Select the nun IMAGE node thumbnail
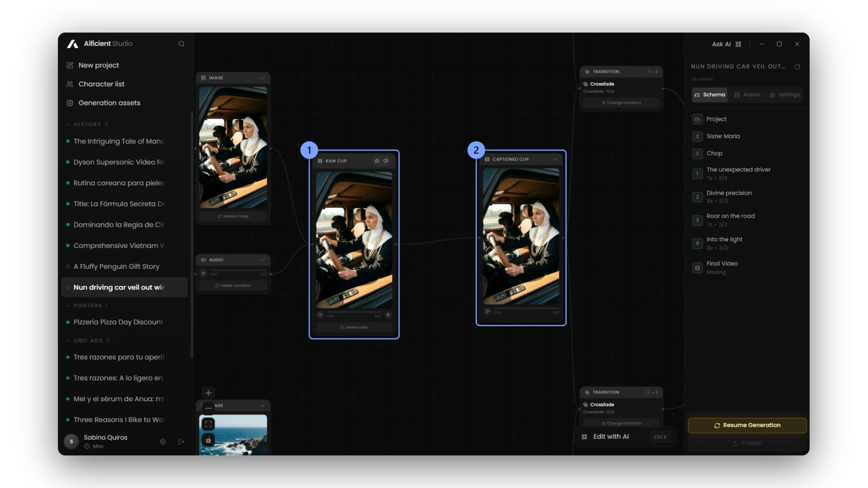Image resolution: width=868 pixels, height=488 pixels. pos(233,148)
